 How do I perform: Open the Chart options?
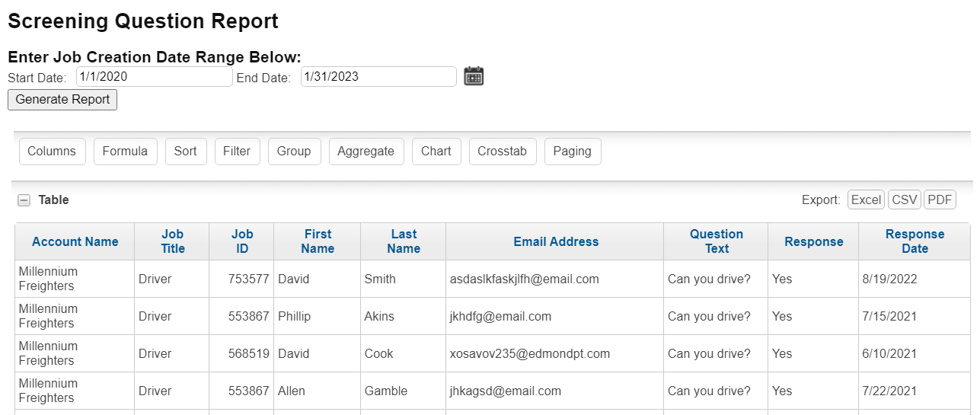tap(436, 152)
